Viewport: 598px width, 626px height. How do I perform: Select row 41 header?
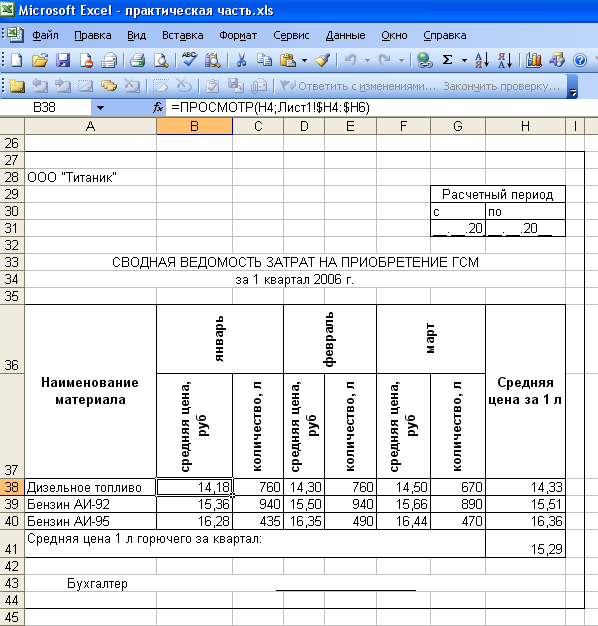click(x=12, y=543)
